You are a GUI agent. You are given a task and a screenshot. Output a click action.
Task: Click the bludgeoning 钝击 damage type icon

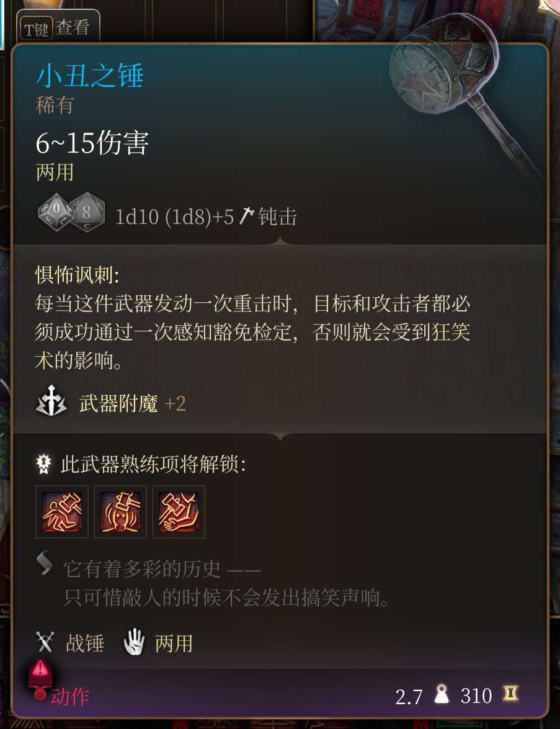(246, 216)
